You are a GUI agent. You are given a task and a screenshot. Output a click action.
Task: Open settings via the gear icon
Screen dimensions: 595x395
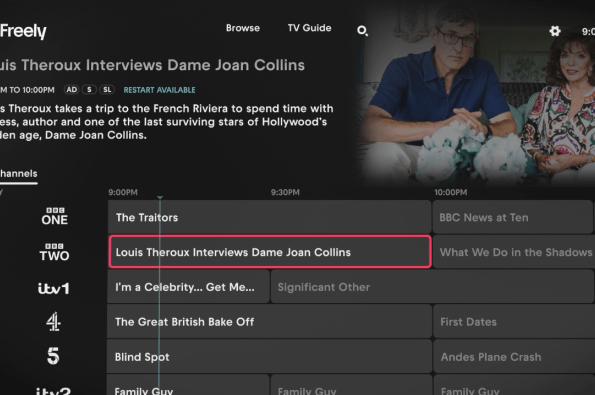pos(555,31)
